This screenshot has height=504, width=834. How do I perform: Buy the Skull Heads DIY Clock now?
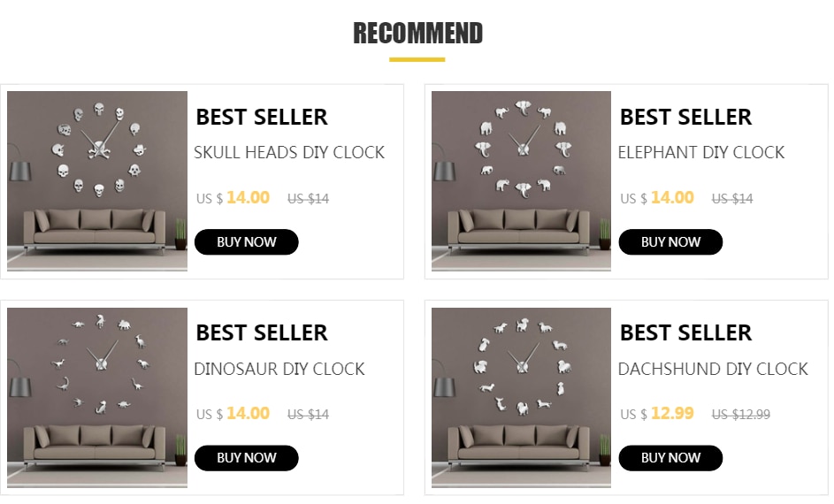pos(246,242)
